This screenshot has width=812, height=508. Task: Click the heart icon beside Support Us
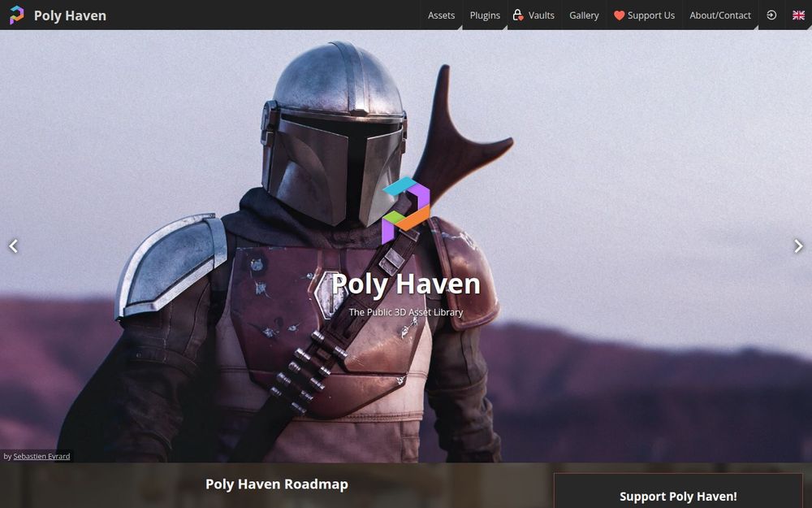point(619,15)
